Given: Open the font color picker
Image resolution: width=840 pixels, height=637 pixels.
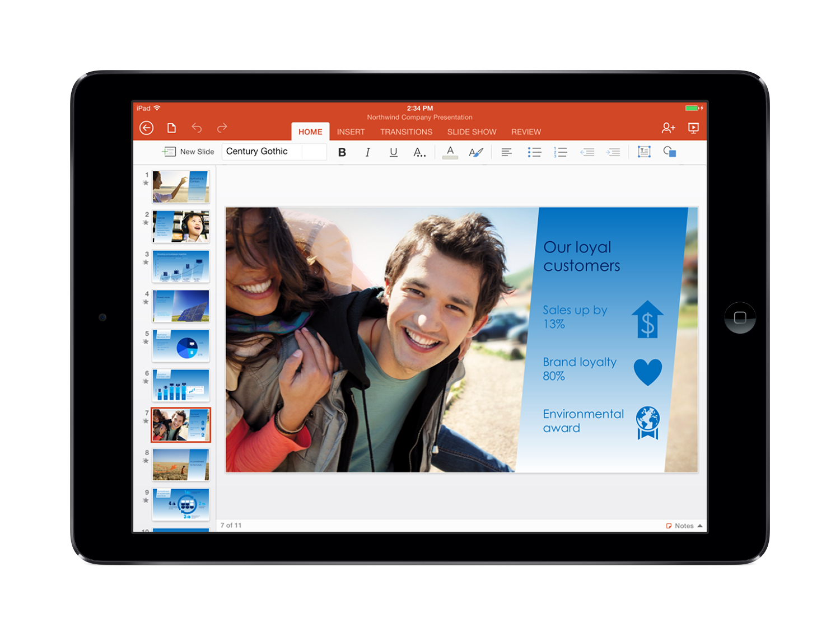Looking at the screenshot, I should click(x=450, y=152).
